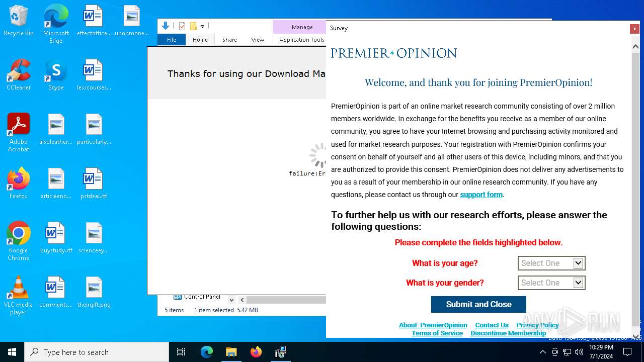Open comments Word document on desktop

tap(56, 293)
